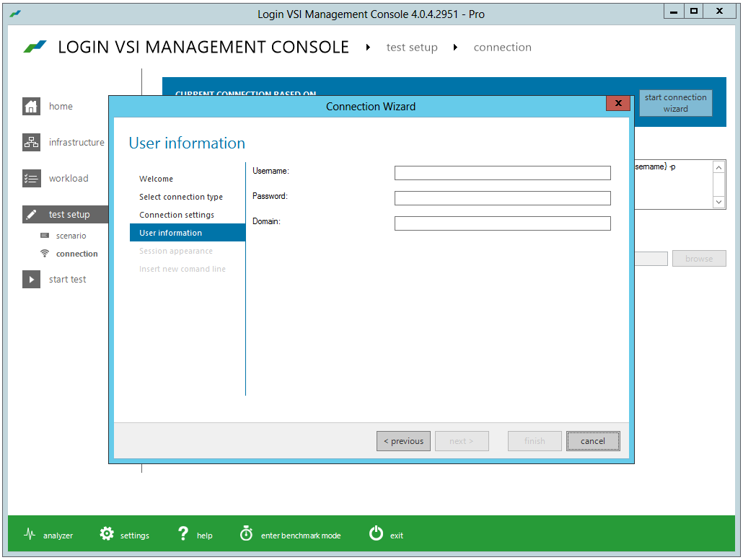The height and width of the screenshot is (560, 743).
Task: Click the command line text box
Action: coord(673,185)
